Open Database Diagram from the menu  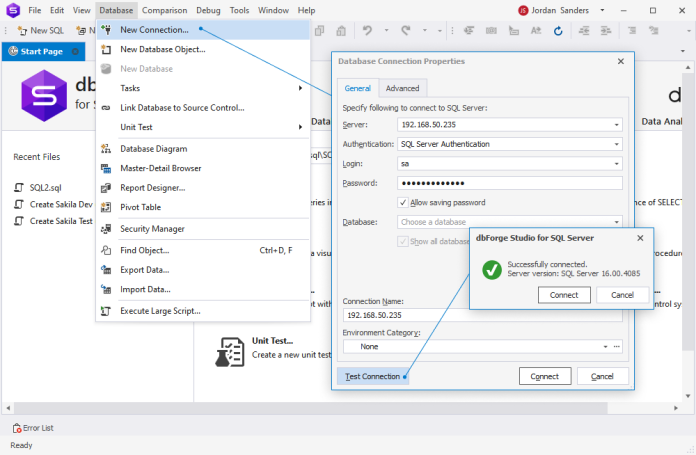(x=203, y=149)
